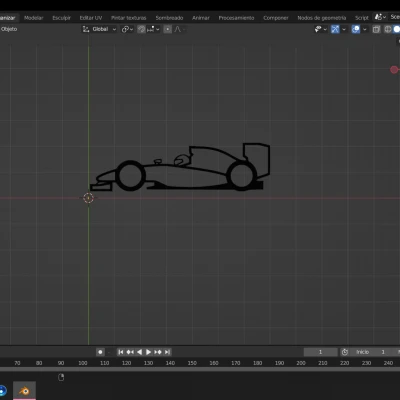Viewport: 400px width, 400px height.
Task: Play the animation forward
Action: [148, 352]
